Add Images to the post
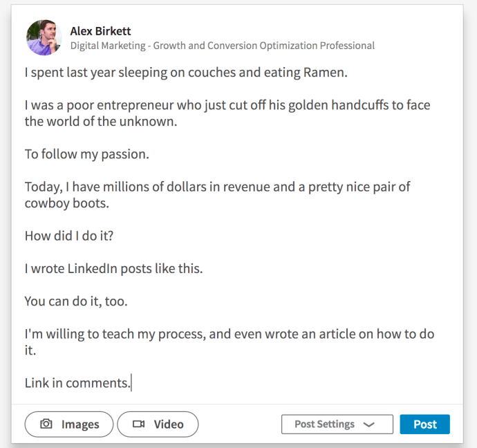This screenshot has width=477, height=448. (69, 424)
